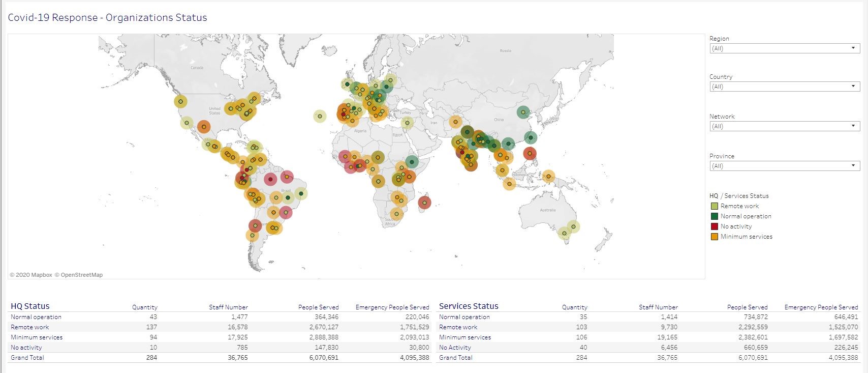Viewport: 868px width, 373px height.
Task: Select the Staff Number column header in HQ Status
Action: [228, 307]
